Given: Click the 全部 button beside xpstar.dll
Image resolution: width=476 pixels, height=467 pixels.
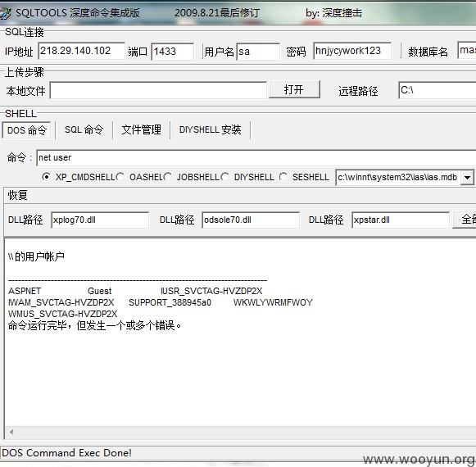Looking at the screenshot, I should click(465, 220).
